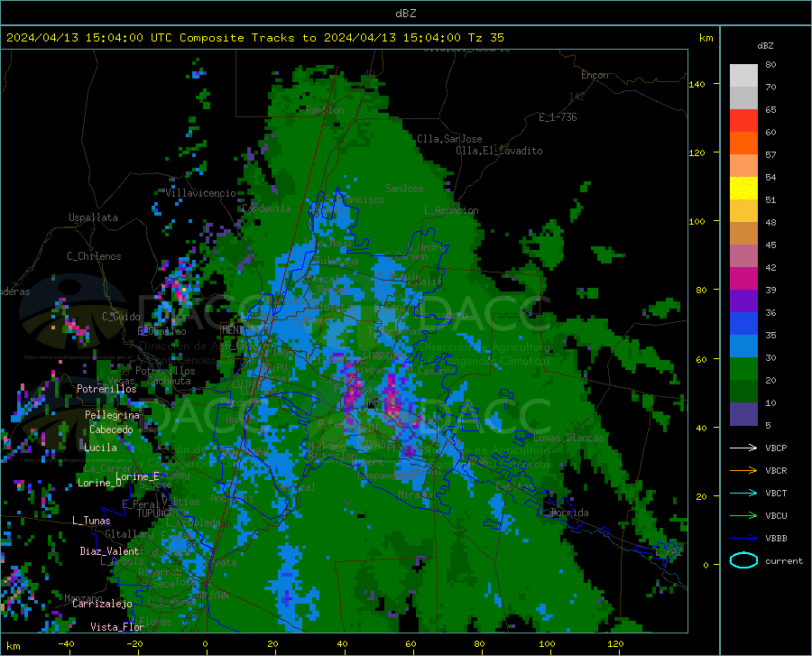Select the 80 dBZ light gray swatch
Screen dimensions: 812x656
[x=743, y=76]
